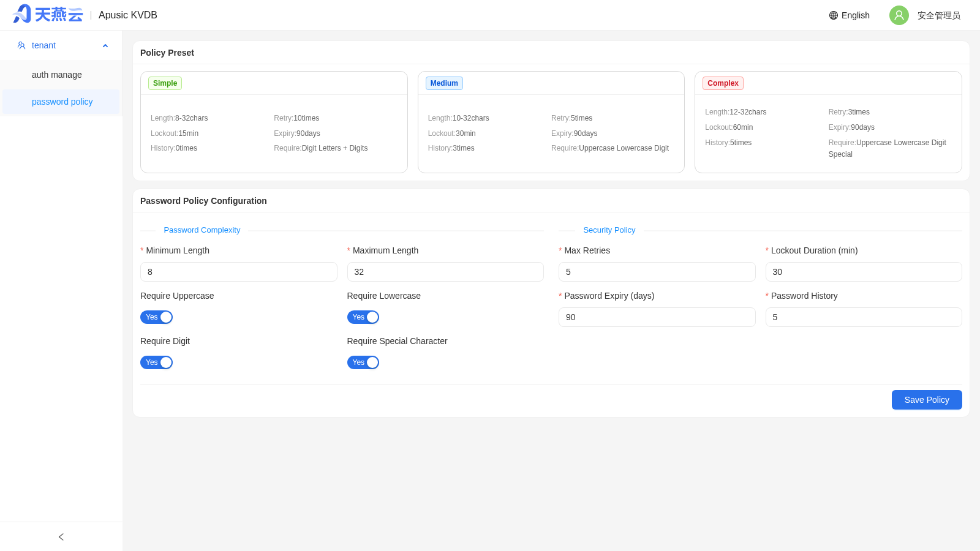Toggle the Require Lowercase switch

(363, 317)
